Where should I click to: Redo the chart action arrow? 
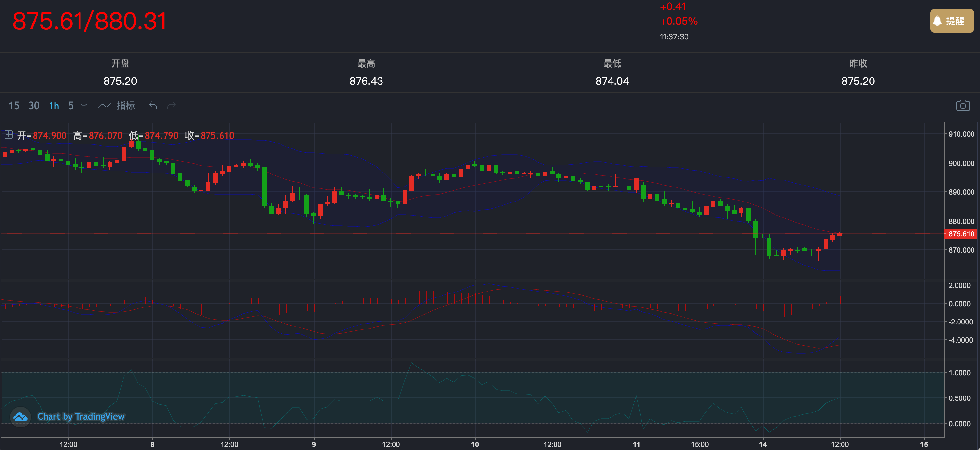[x=172, y=105]
